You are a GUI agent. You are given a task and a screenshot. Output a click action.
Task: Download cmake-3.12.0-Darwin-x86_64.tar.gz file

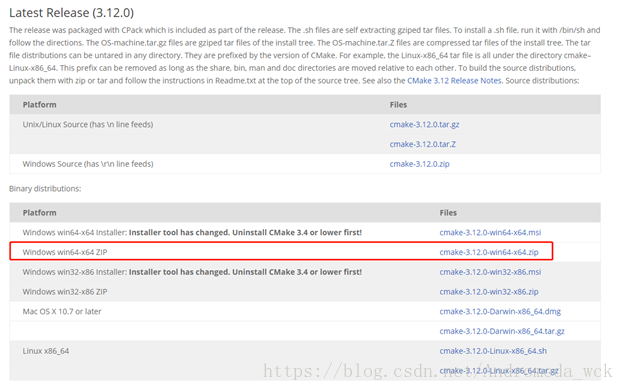tap(502, 331)
